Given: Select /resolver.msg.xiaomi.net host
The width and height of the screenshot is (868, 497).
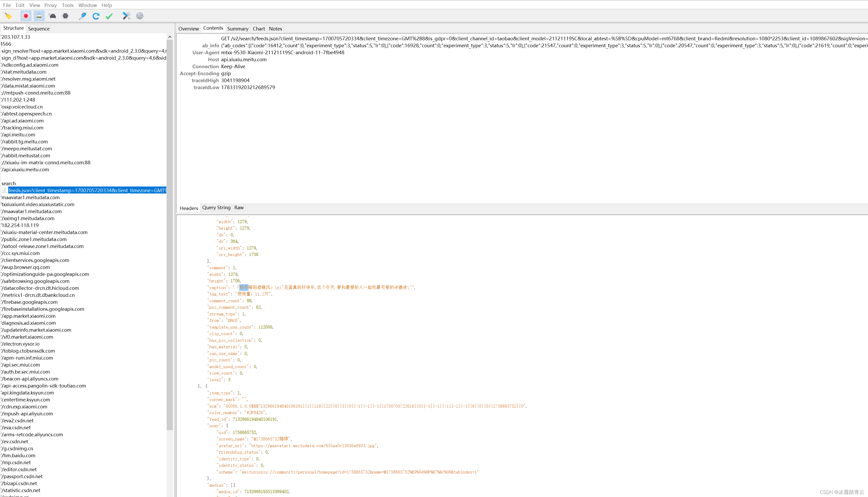Looking at the screenshot, I should tap(28, 79).
